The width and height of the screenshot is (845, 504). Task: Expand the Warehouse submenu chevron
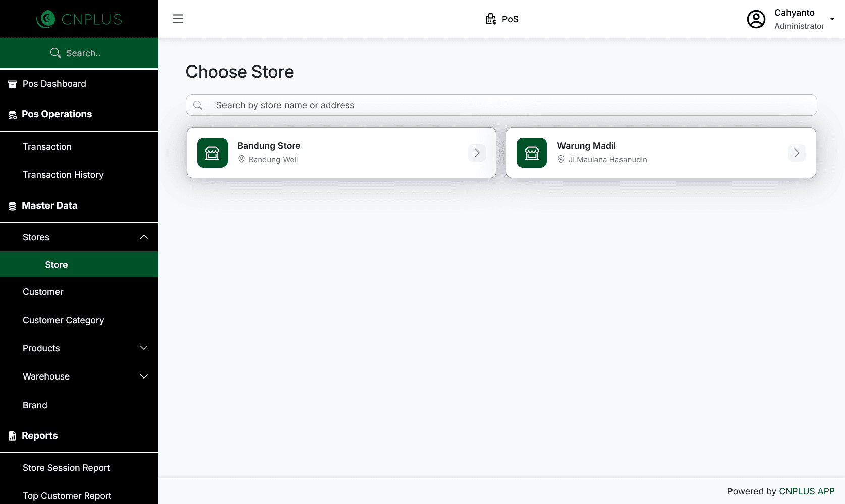tap(144, 376)
